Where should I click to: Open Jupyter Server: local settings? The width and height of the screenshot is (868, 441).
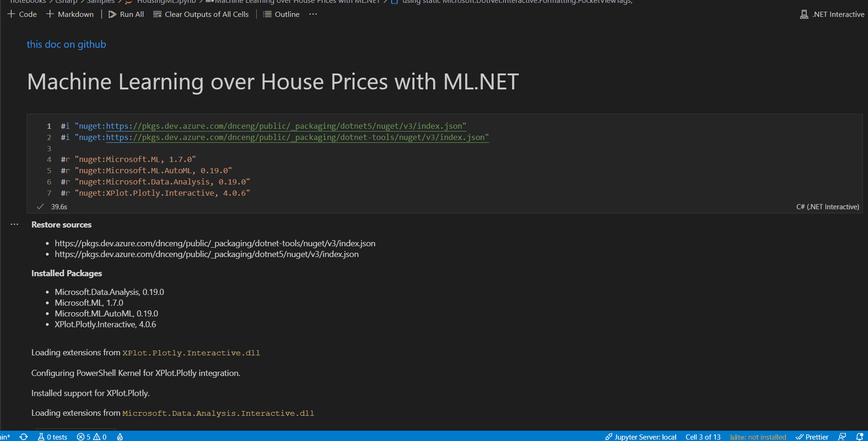[640, 437]
